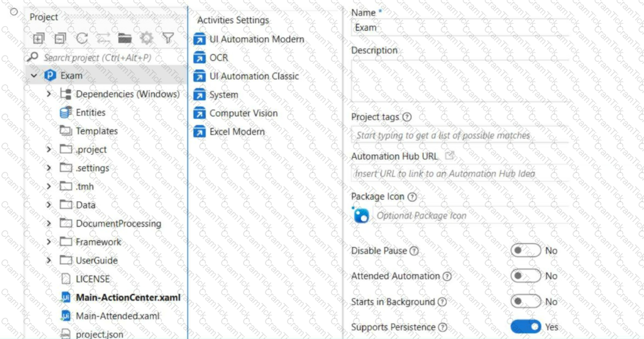
Task: Click the Search project box
Action: point(107,58)
